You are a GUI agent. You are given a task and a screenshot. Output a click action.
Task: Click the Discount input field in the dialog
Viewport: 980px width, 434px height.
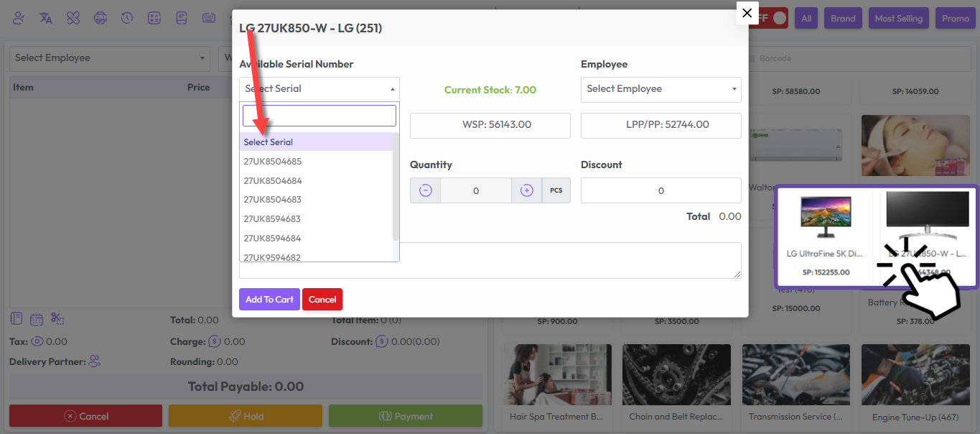(661, 190)
